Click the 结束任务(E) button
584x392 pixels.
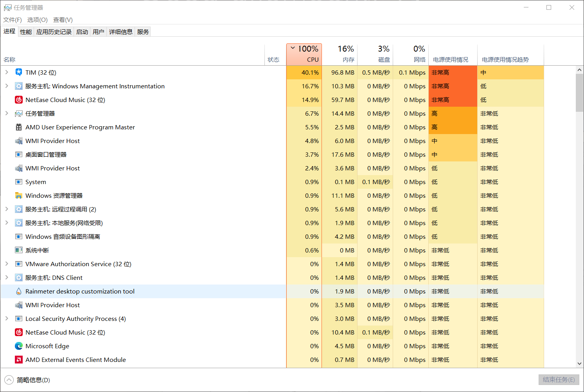pos(559,380)
